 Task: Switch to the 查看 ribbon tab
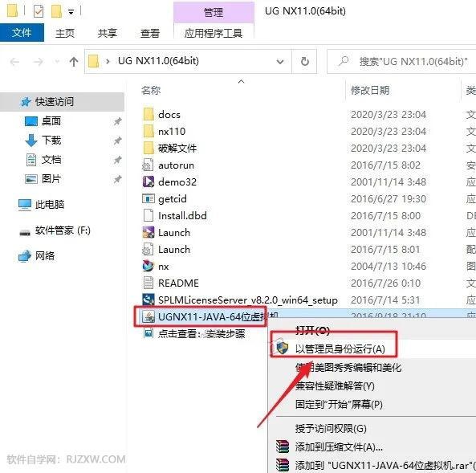150,33
